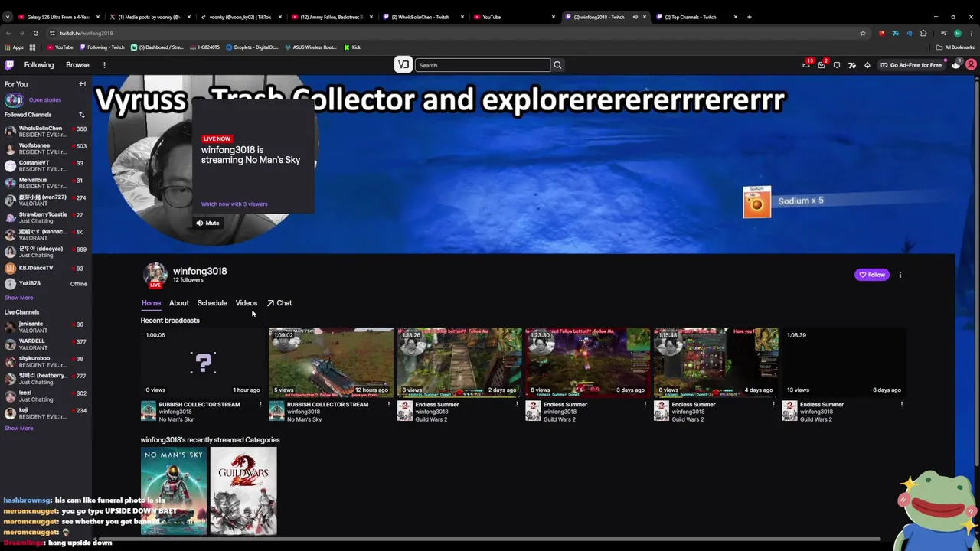The width and height of the screenshot is (980, 551).
Task: Open the YouTube bookmark
Action: [60, 47]
